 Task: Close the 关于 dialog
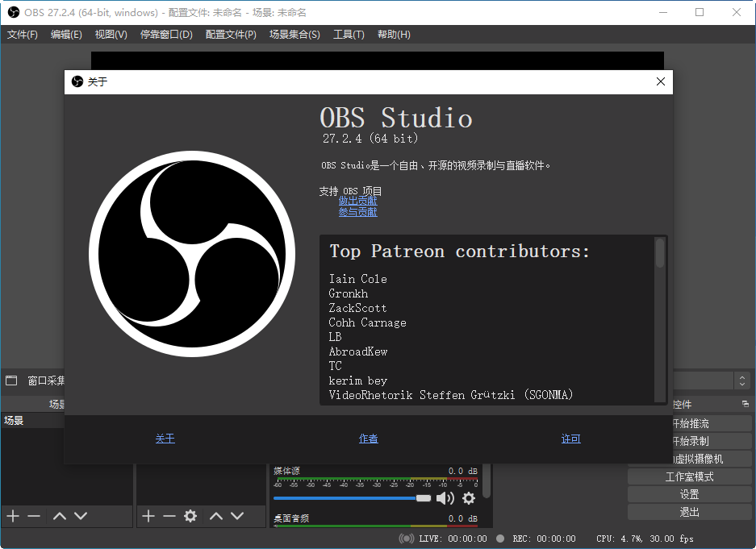tap(661, 81)
